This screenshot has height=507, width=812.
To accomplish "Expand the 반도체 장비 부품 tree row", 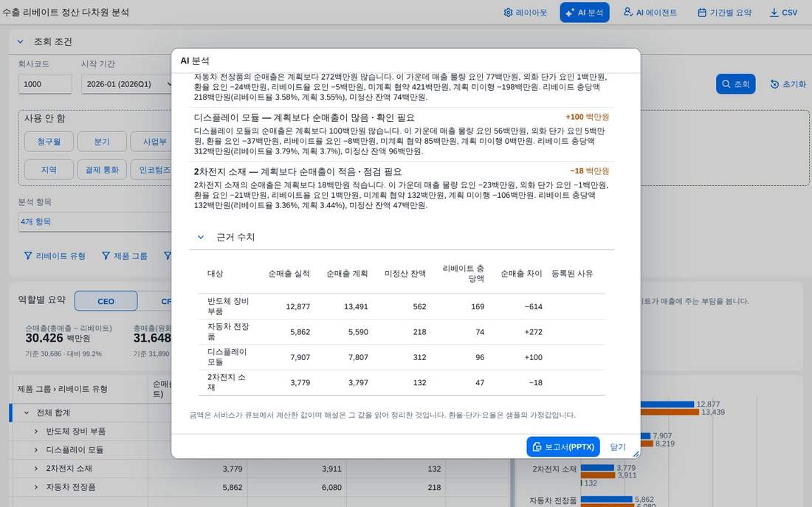I will pyautogui.click(x=35, y=432).
